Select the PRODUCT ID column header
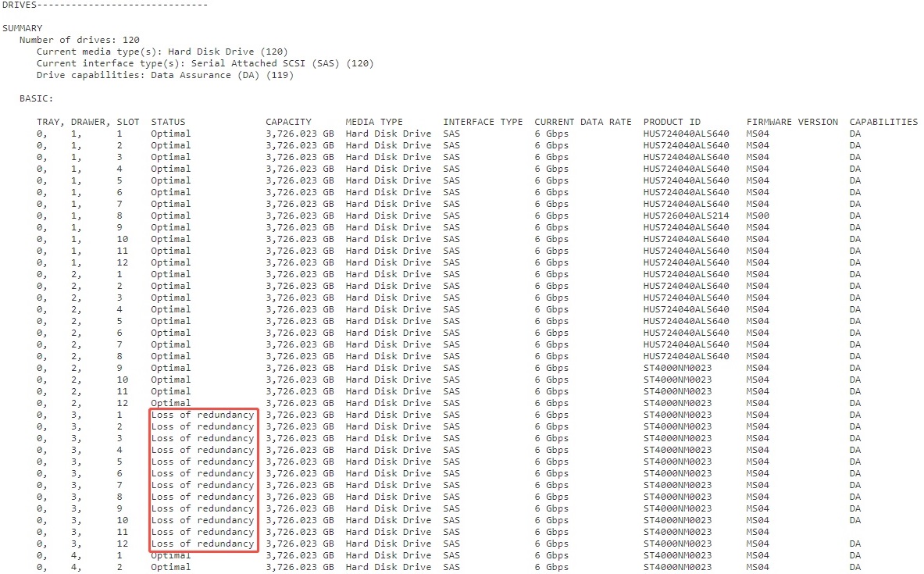The image size is (924, 574). 672,122
